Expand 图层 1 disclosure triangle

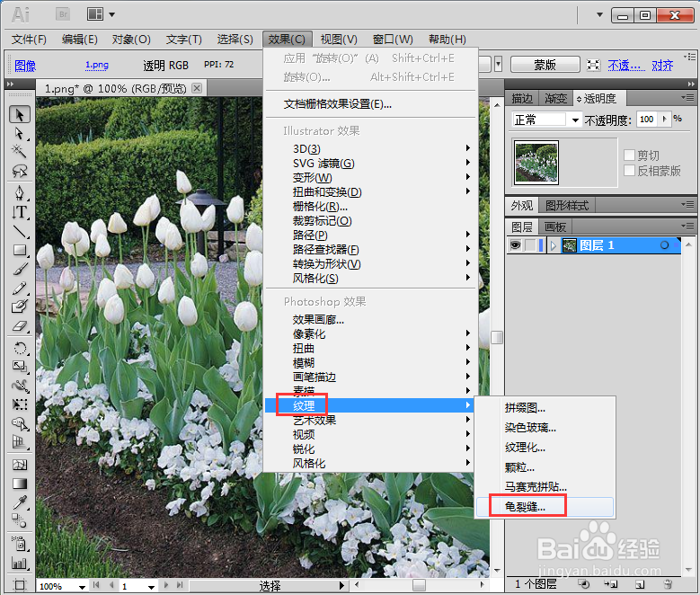click(554, 245)
